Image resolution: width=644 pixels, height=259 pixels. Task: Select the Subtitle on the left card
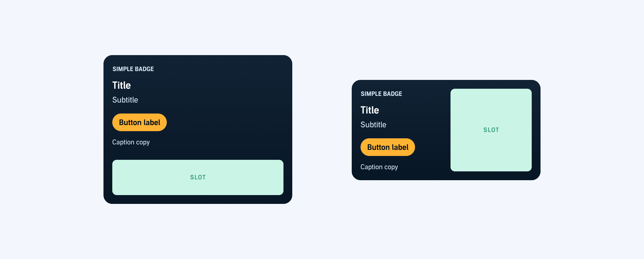tap(125, 100)
